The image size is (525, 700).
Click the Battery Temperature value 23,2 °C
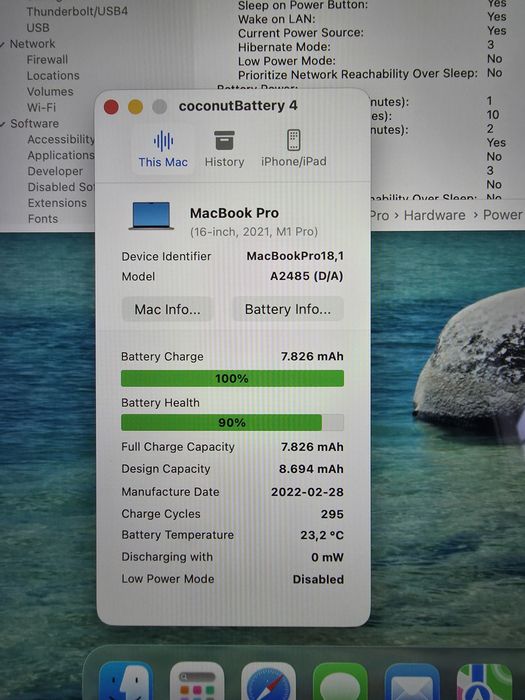point(322,535)
